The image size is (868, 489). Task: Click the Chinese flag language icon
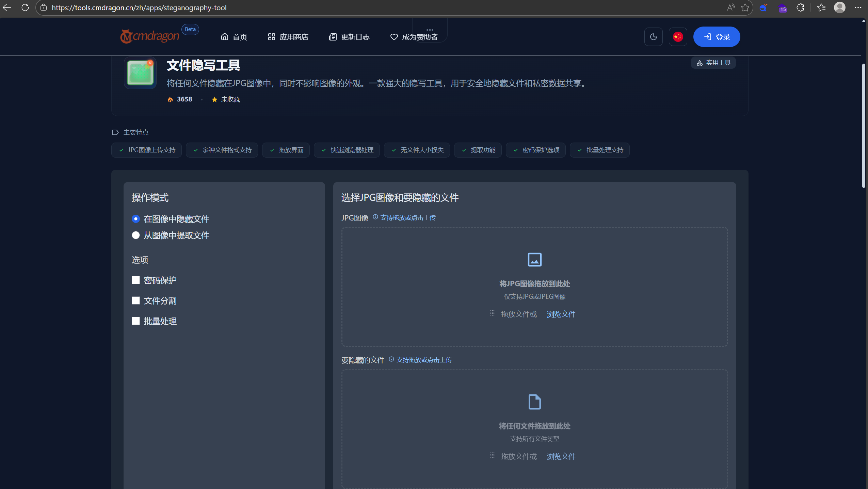pyautogui.click(x=678, y=37)
